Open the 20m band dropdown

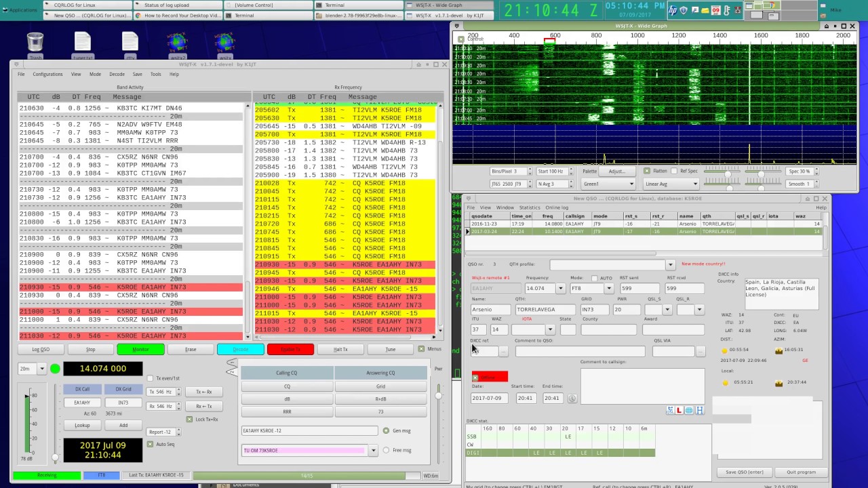(x=41, y=369)
